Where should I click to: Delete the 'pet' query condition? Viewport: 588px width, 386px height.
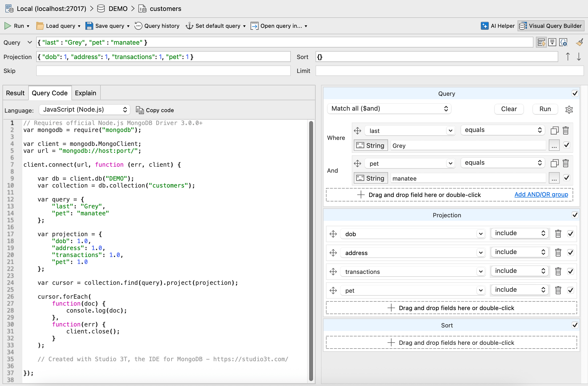pos(565,163)
